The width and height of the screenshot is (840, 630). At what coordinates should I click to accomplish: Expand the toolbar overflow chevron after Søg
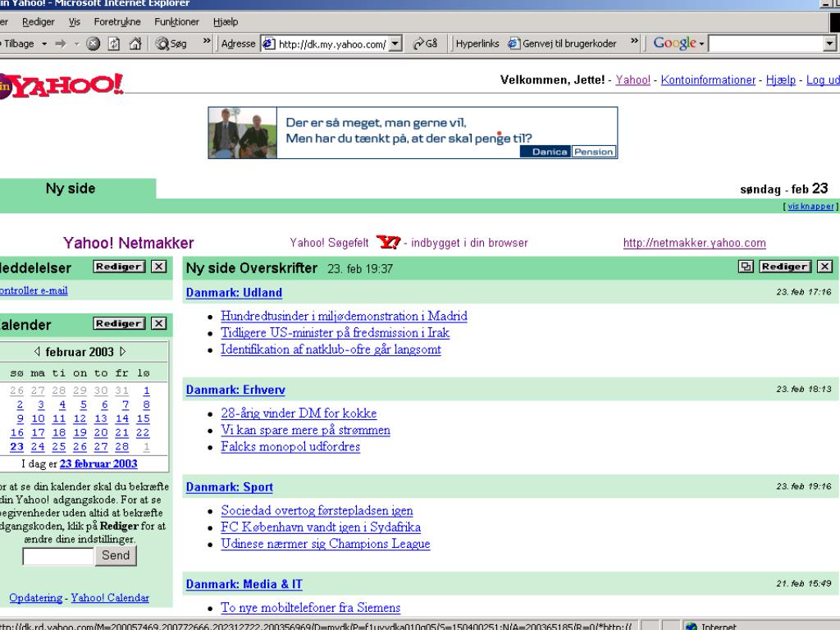tap(207, 41)
